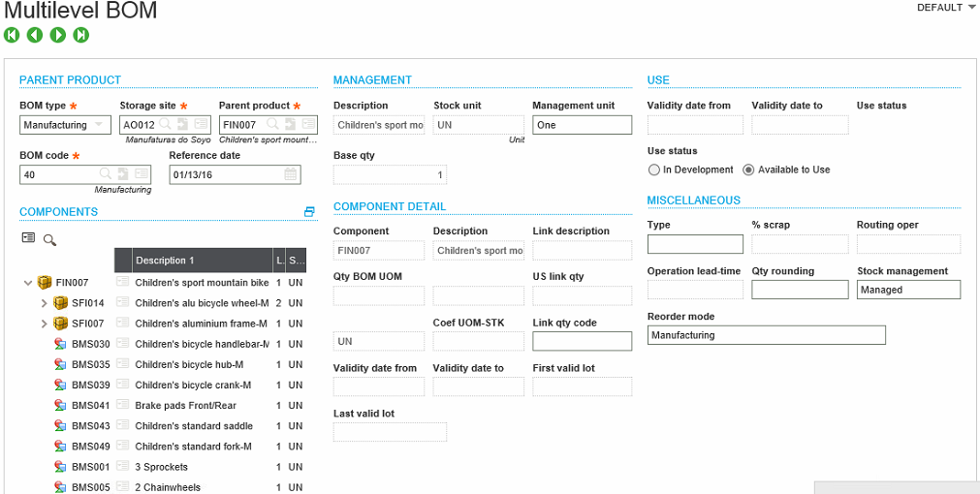980x494 pixels.
Task: Click the BOM code selection arrow icon
Action: [123, 174]
